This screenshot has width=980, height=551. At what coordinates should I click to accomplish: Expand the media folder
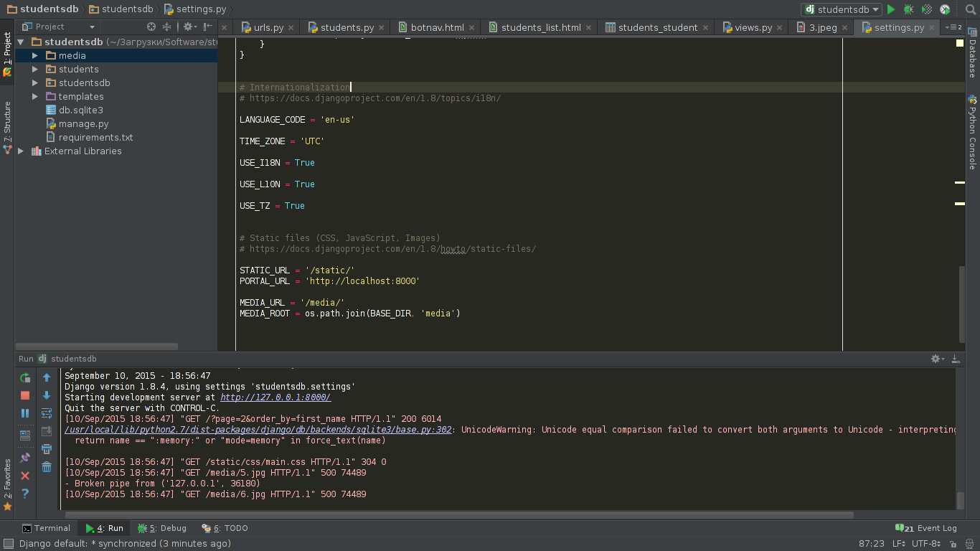tap(35, 55)
